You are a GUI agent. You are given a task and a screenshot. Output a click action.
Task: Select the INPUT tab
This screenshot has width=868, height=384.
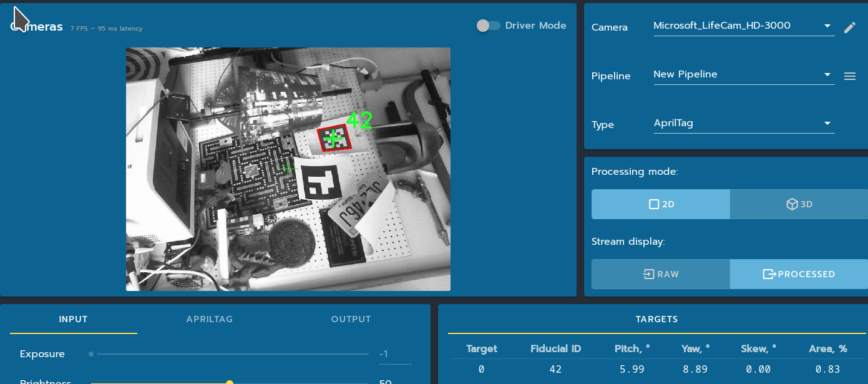(x=74, y=319)
